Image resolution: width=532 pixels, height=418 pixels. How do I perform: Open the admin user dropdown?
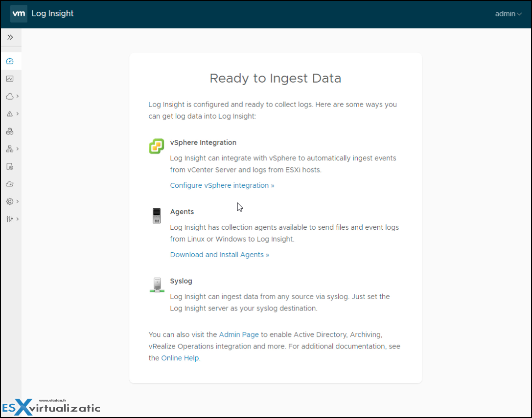(x=508, y=14)
